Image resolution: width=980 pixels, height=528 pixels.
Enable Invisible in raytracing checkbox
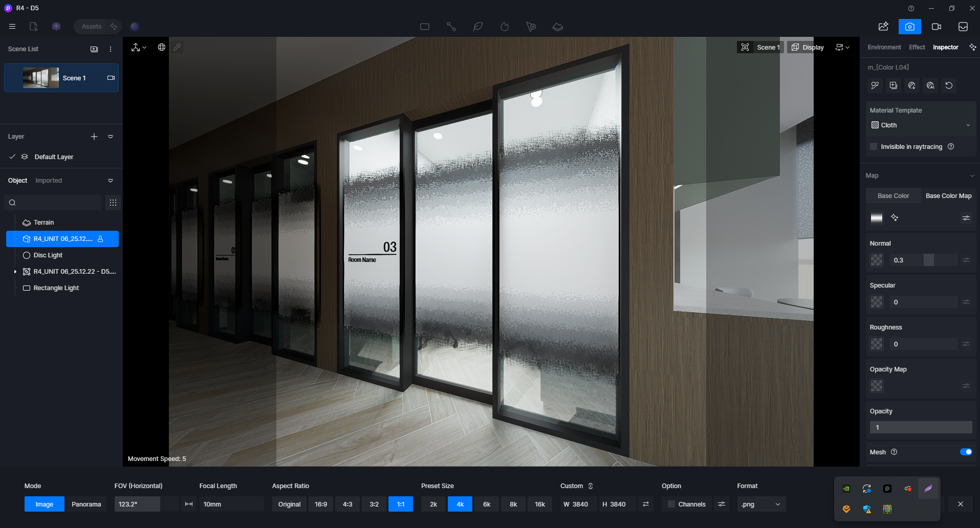(874, 147)
